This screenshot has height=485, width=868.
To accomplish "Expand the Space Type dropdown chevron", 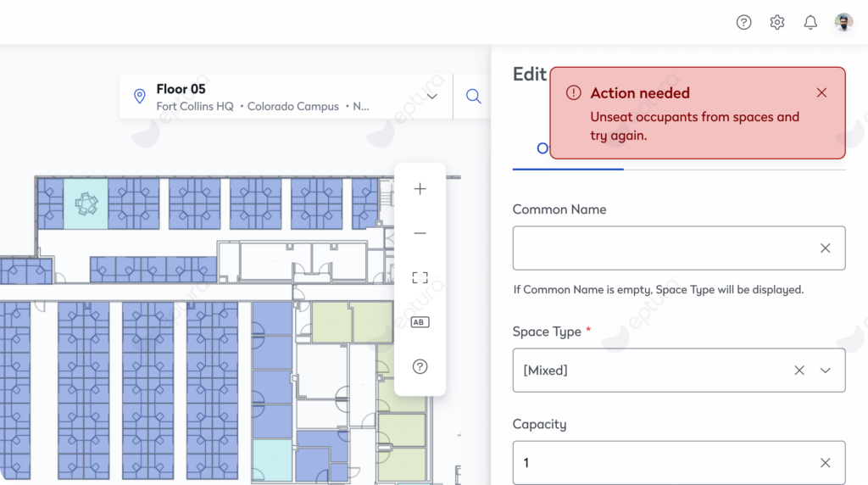I will pyautogui.click(x=826, y=371).
